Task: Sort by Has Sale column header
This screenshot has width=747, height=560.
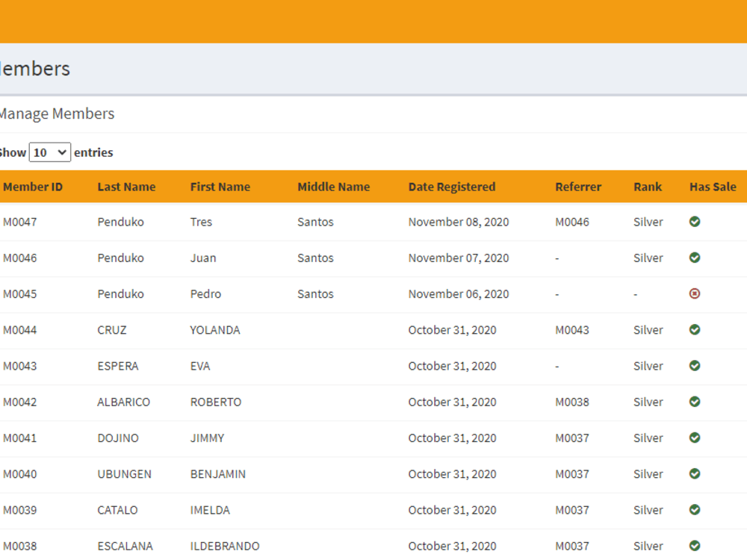Action: click(713, 187)
